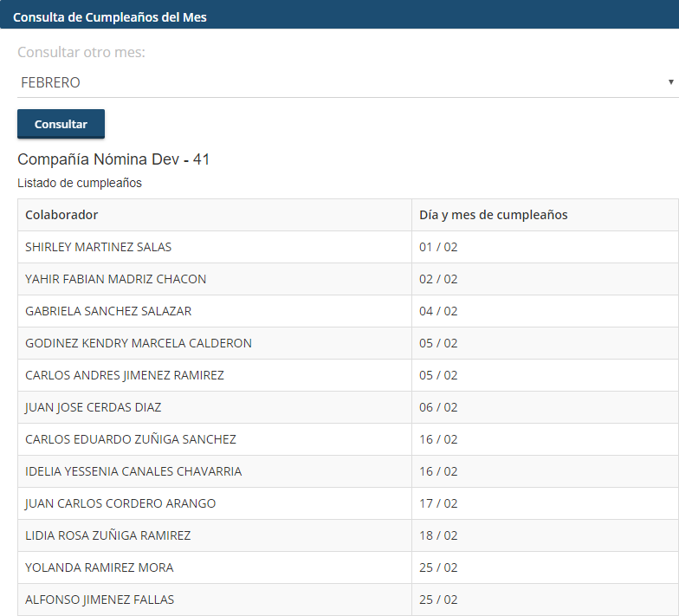679x616 pixels.
Task: Click CARLOS EDUARDO ZUÑIGA SANCHEZ entry
Action: [131, 439]
